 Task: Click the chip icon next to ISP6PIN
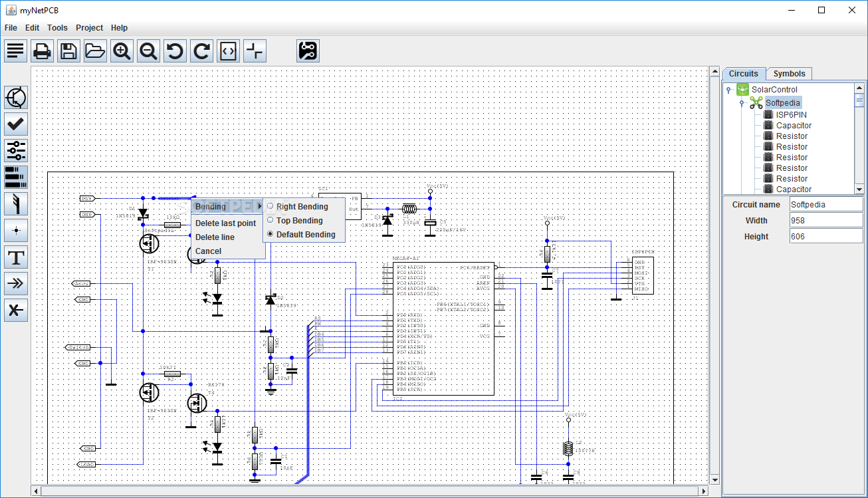768,114
